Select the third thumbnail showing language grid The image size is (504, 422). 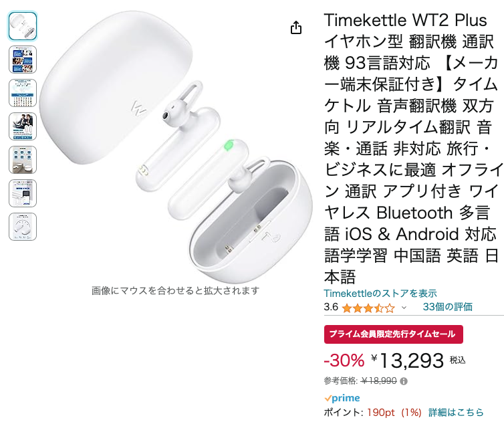(x=23, y=93)
